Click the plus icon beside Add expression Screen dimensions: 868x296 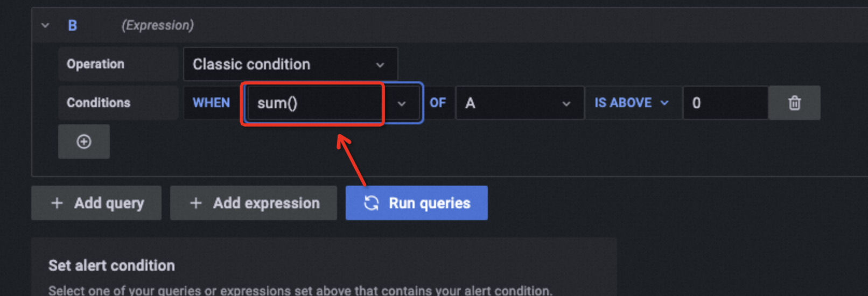click(196, 203)
